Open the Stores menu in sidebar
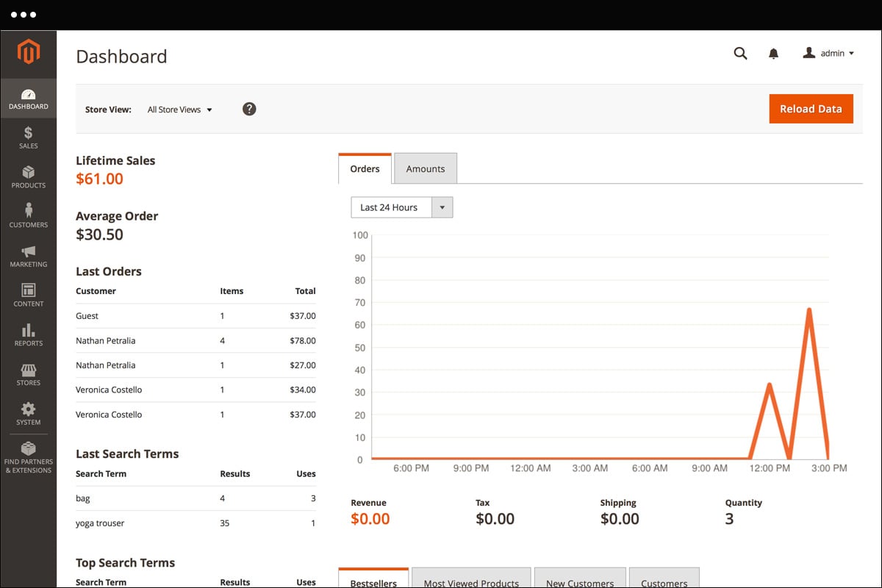This screenshot has width=882, height=588. point(28,374)
